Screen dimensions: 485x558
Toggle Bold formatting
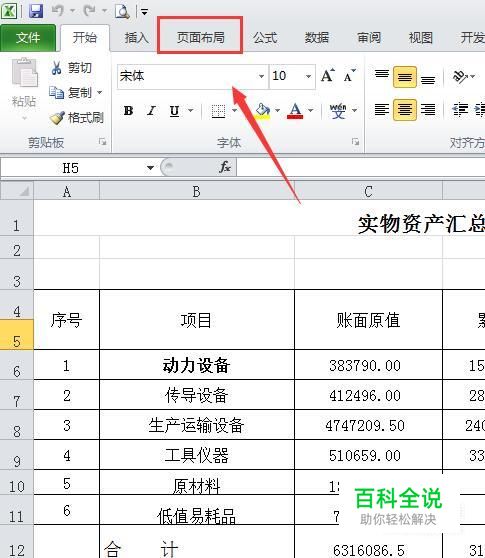[x=128, y=111]
